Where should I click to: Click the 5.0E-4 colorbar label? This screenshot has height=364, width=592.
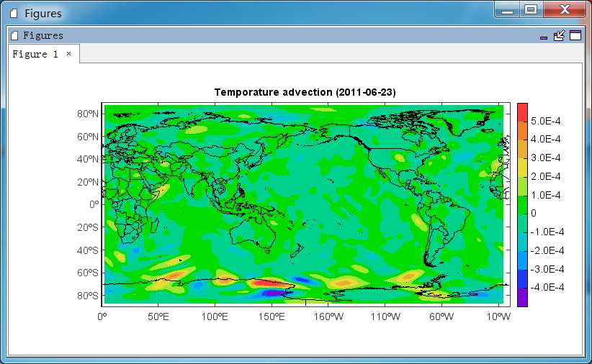[x=546, y=121]
